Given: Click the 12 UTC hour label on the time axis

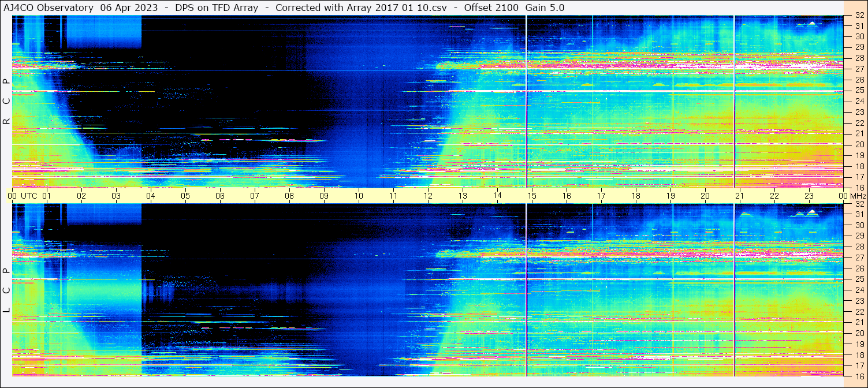Looking at the screenshot, I should [x=428, y=196].
